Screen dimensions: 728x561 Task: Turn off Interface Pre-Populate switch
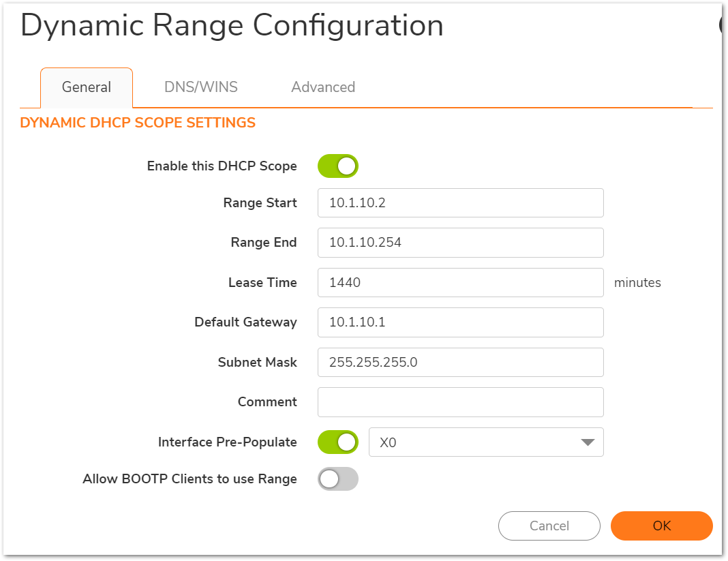[x=338, y=442]
